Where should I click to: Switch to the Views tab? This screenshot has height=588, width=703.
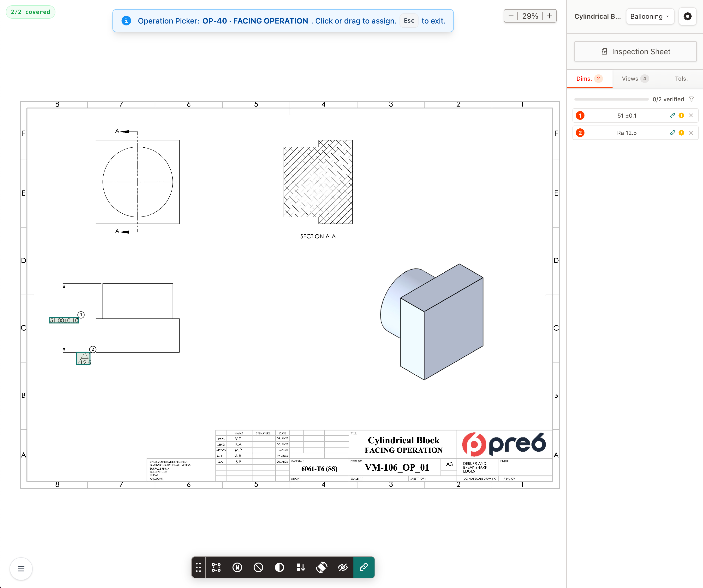pyautogui.click(x=635, y=79)
